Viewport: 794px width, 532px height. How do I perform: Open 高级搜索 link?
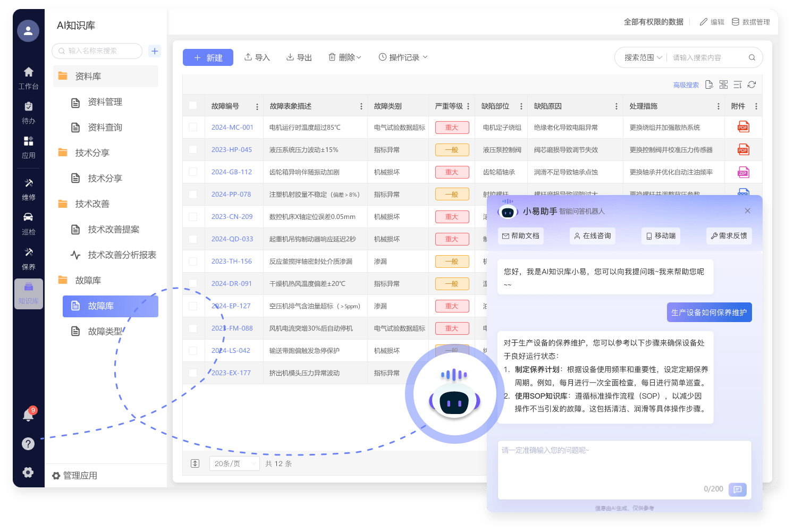[x=686, y=85]
